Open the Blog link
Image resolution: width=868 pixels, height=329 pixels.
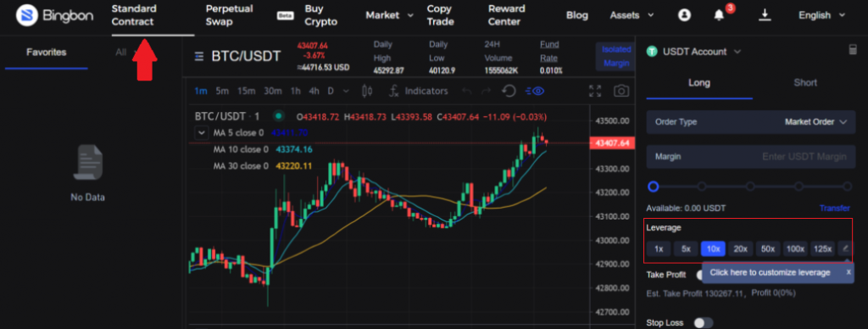(x=576, y=15)
